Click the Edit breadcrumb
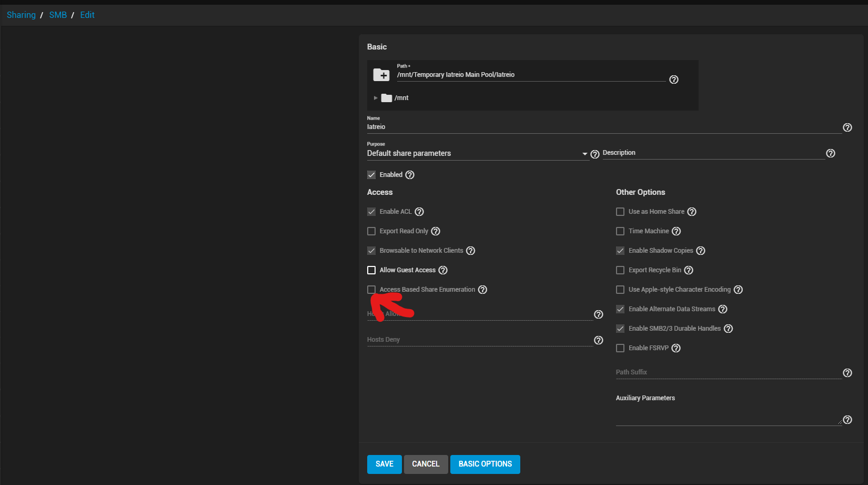Viewport: 868px width, 485px height. pyautogui.click(x=87, y=15)
